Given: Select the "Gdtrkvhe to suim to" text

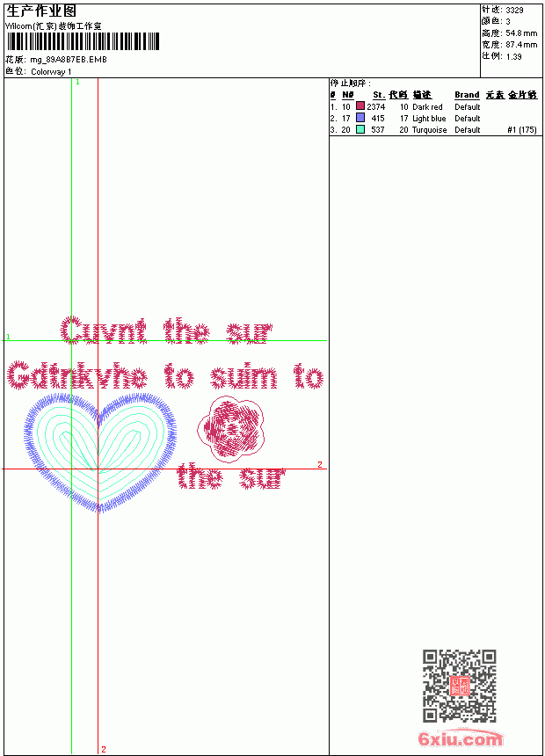Looking at the screenshot, I should pyautogui.click(x=165, y=375).
